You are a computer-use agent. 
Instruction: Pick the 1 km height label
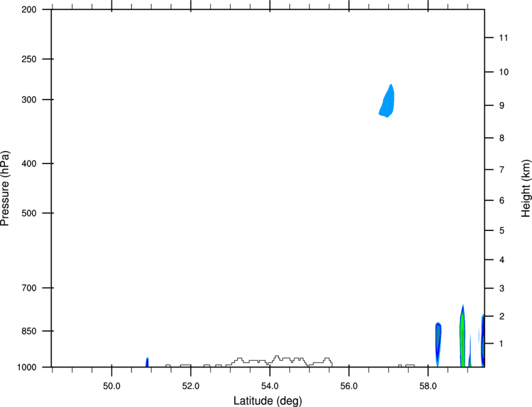tap(502, 344)
